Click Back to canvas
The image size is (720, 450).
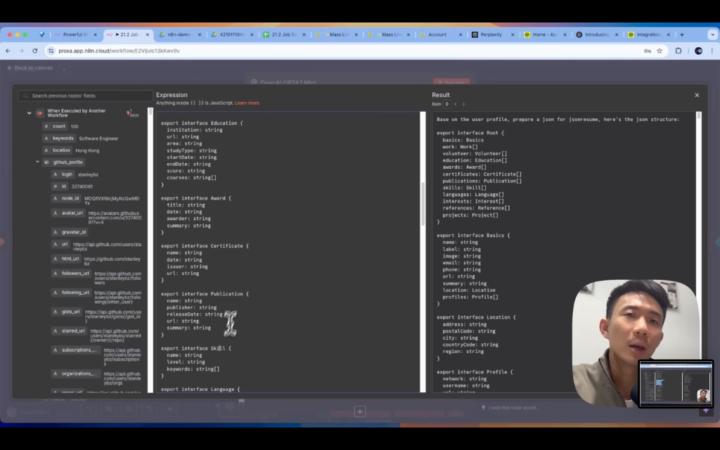pyautogui.click(x=30, y=68)
